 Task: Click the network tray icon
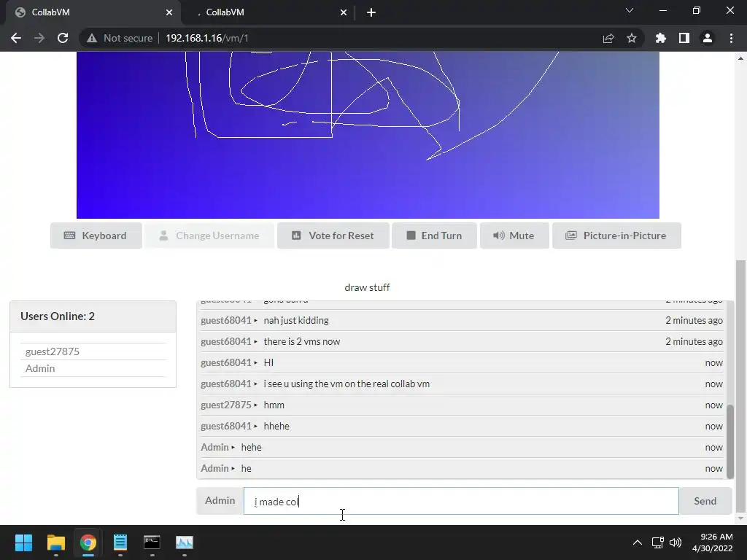(658, 542)
